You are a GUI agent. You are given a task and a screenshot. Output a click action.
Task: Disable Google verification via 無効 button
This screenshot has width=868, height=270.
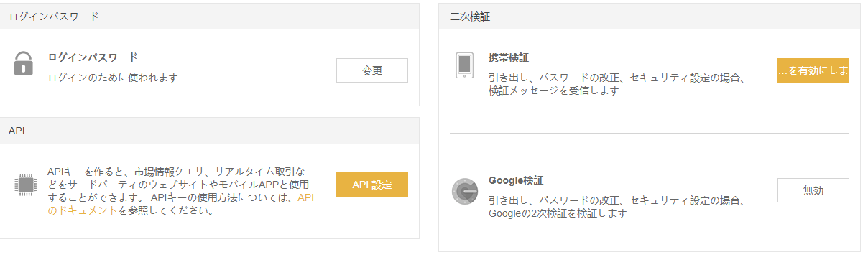[x=813, y=190]
